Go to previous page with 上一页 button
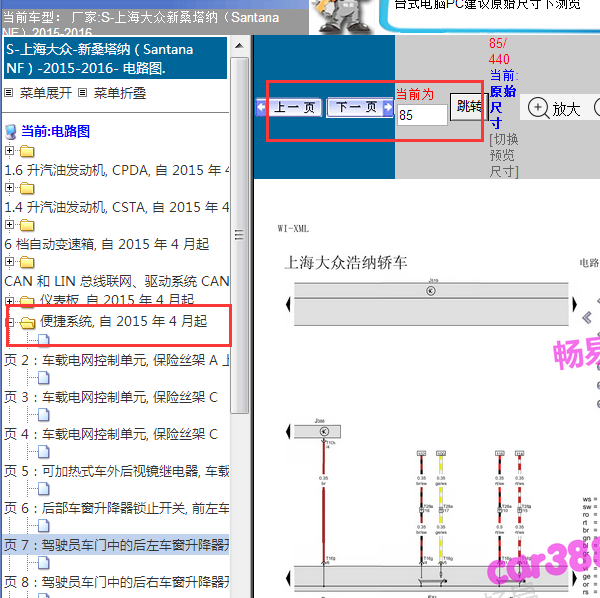The image size is (600, 598). point(289,107)
